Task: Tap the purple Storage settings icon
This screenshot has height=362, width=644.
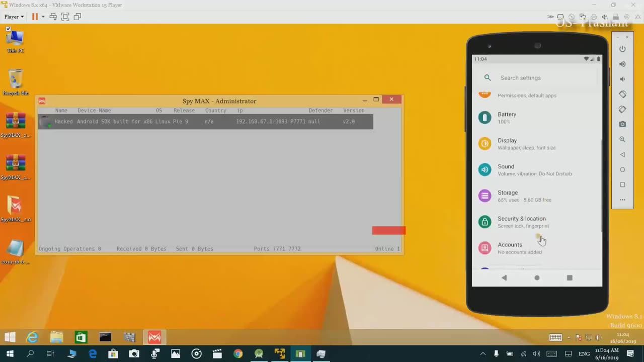Action: [485, 196]
